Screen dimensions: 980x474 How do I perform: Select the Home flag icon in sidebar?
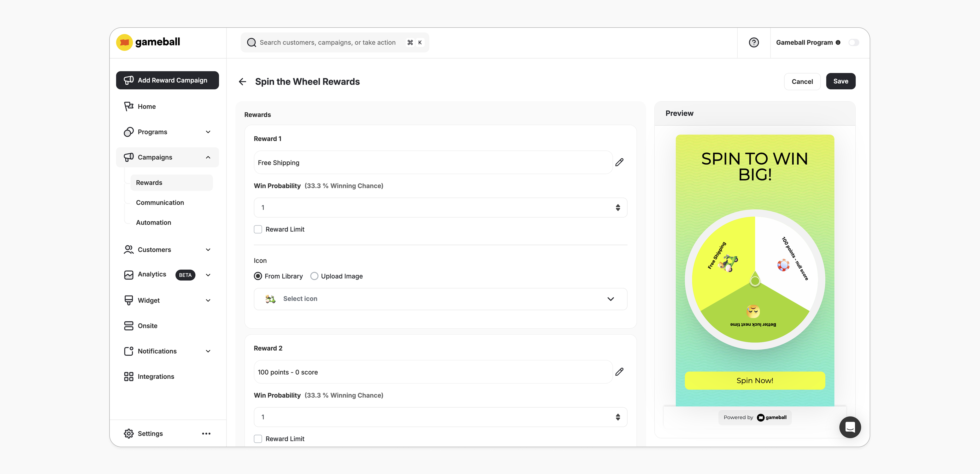pos(128,106)
